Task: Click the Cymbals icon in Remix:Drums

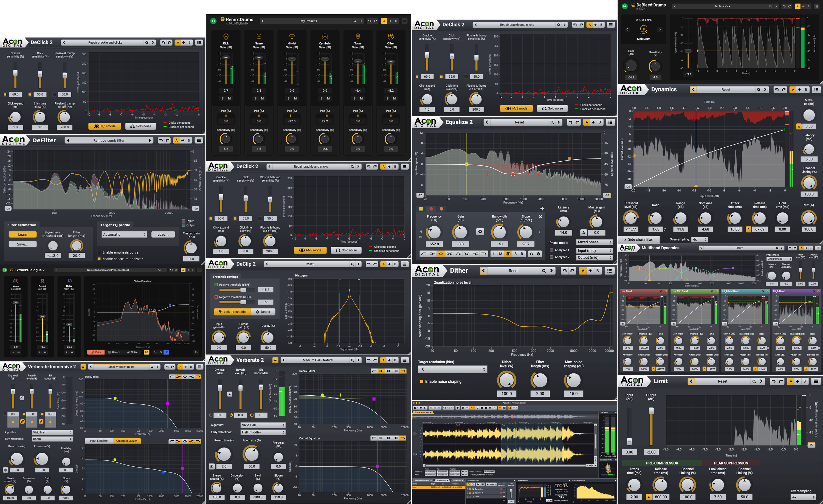Action: pyautogui.click(x=325, y=36)
